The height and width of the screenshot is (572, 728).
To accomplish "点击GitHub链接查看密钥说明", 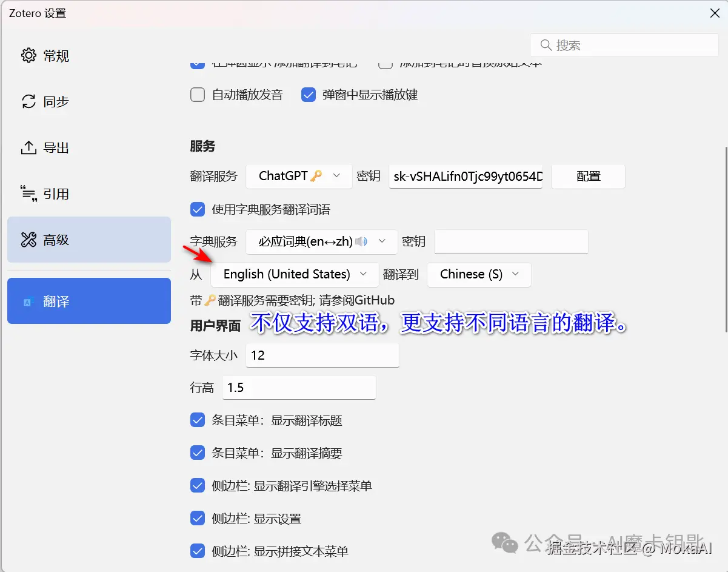I will tap(376, 300).
